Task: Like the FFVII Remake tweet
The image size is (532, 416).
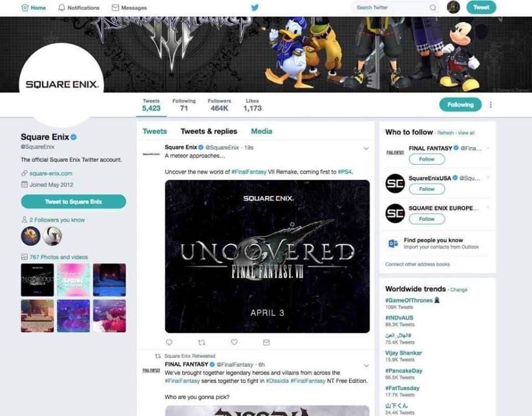Action: (234, 342)
